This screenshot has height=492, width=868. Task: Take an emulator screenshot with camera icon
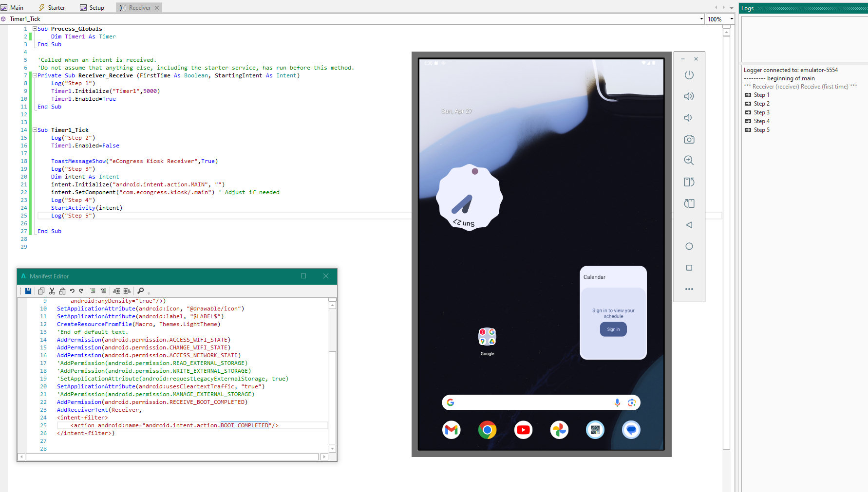tap(689, 139)
